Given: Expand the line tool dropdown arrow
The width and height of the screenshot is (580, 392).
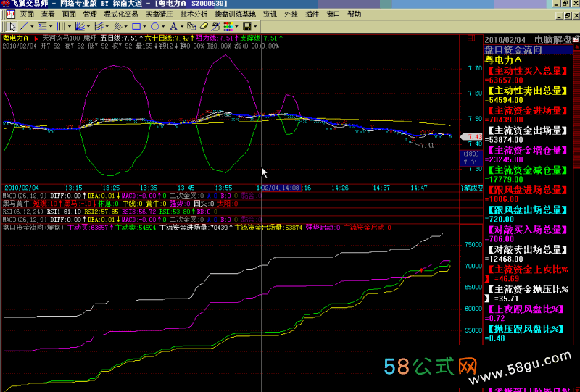Looking at the screenshot, I should coord(32,27).
